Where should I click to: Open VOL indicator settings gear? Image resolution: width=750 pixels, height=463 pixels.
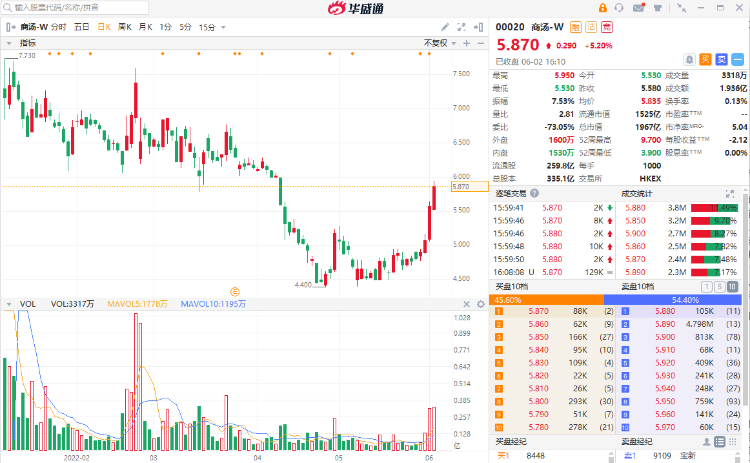click(x=481, y=304)
